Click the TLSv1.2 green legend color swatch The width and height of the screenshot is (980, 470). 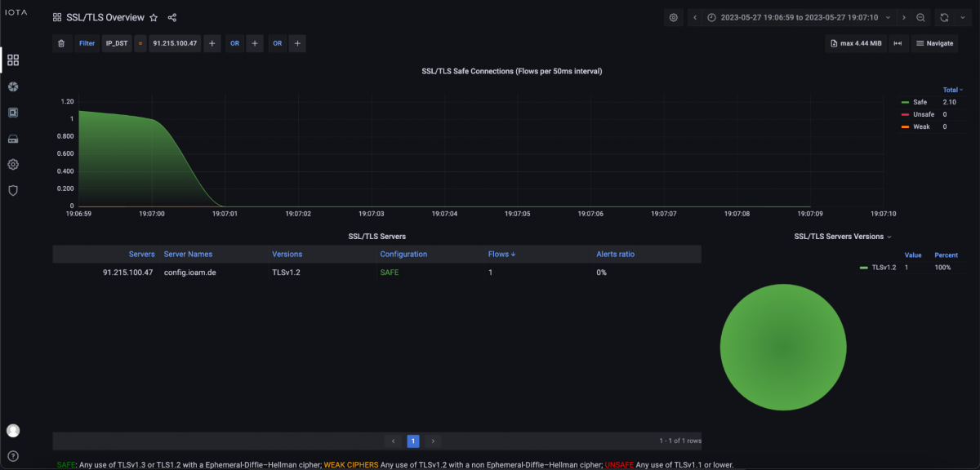864,268
